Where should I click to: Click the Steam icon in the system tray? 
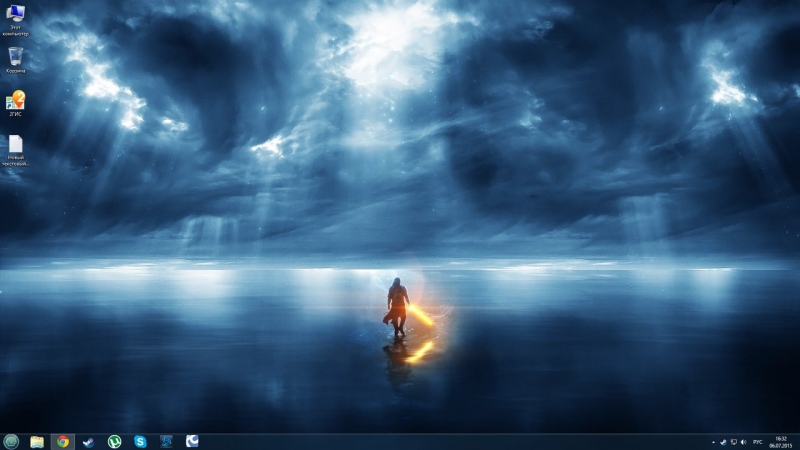723,442
